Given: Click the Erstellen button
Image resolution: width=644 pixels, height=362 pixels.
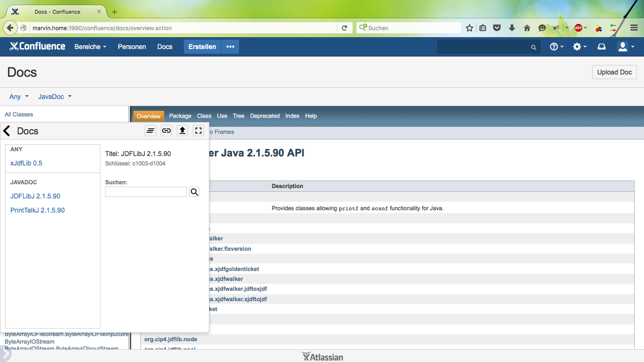Looking at the screenshot, I should click(202, 47).
